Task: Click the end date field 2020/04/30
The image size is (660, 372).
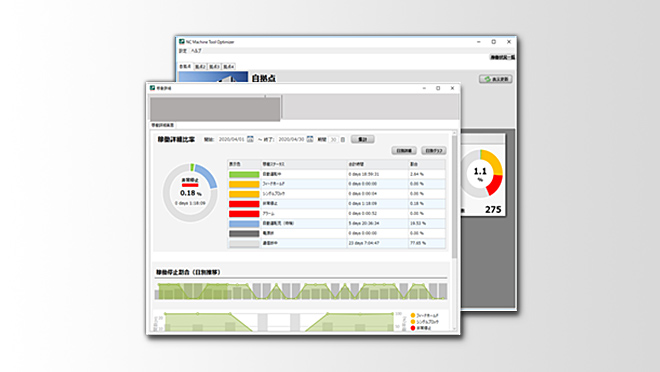Action: [x=291, y=139]
